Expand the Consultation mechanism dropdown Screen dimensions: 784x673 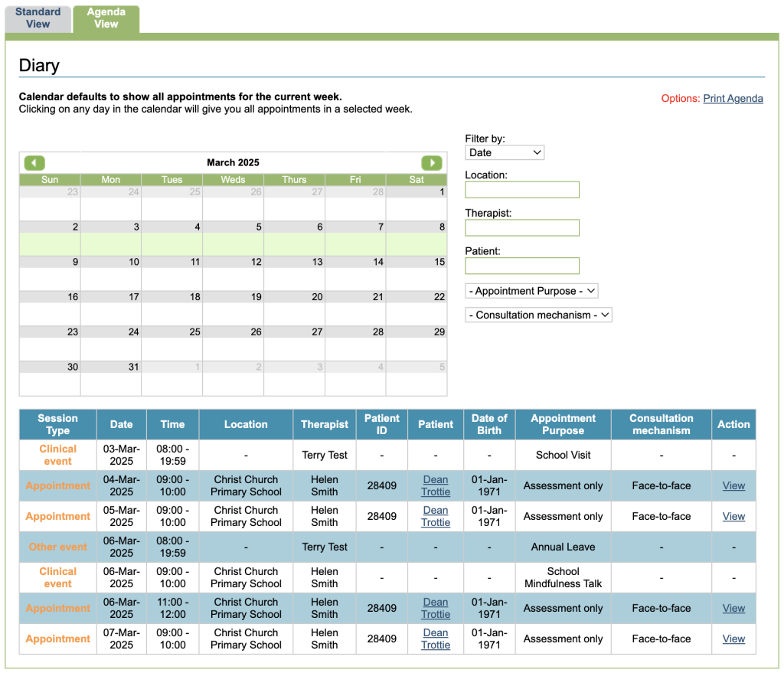538,315
